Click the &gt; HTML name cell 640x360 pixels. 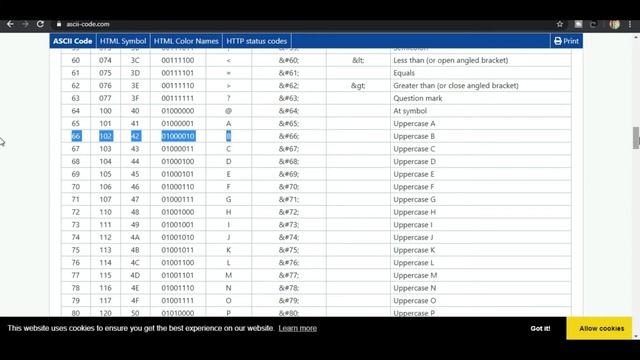click(x=358, y=85)
